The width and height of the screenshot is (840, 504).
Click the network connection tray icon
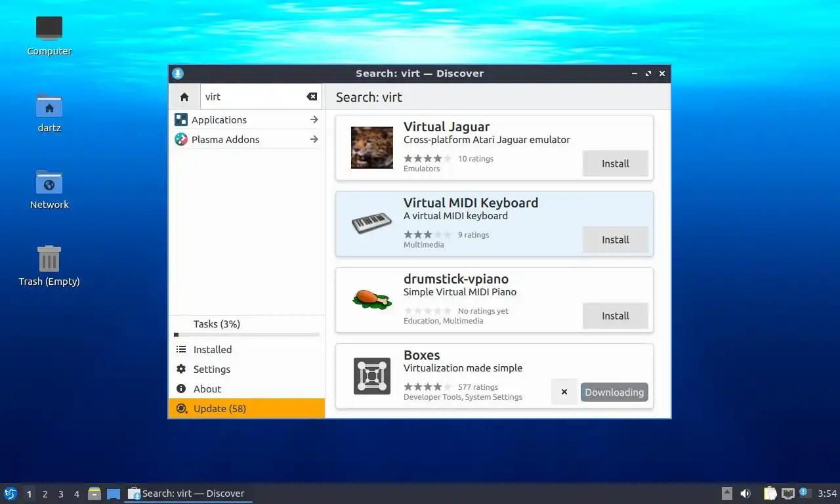click(x=788, y=493)
